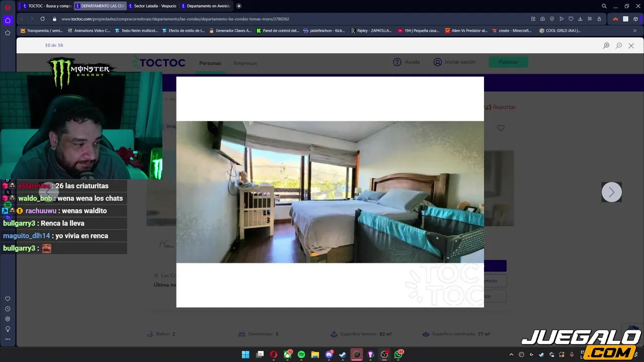
Task: Open Opera snapshot camera tool
Action: pos(542,19)
